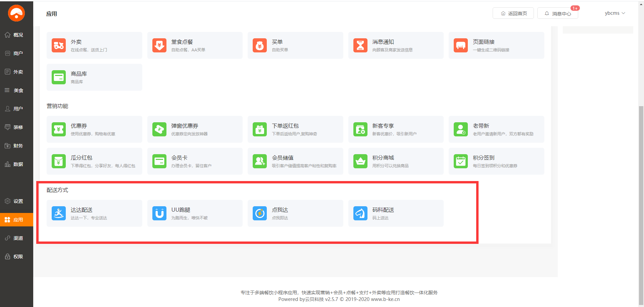
Task: Open the 老带新 referral icon
Action: tap(461, 129)
